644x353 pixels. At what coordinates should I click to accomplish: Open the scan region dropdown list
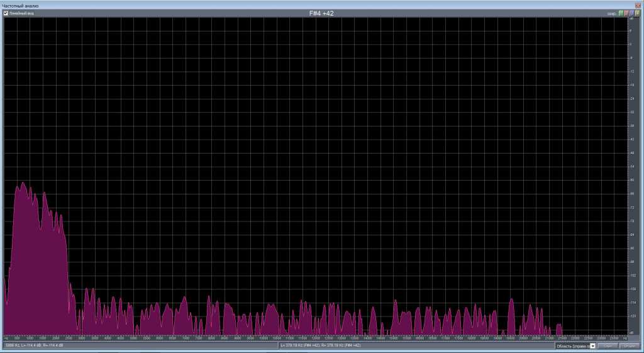592,346
